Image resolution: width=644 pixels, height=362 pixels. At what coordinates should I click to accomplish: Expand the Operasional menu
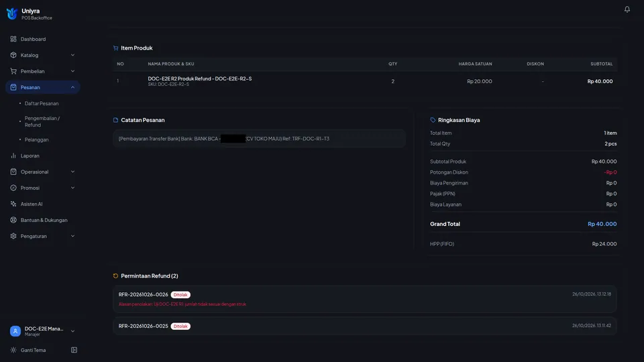tap(43, 172)
